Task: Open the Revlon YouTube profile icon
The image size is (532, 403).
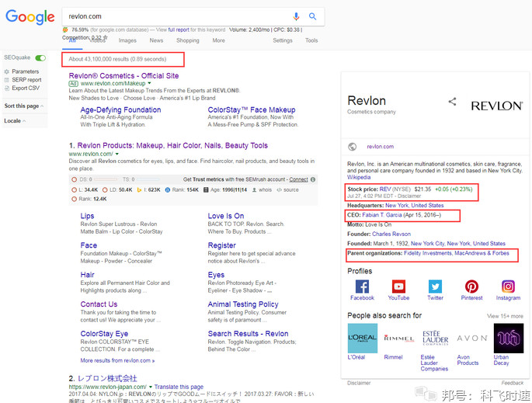Action: (x=398, y=287)
